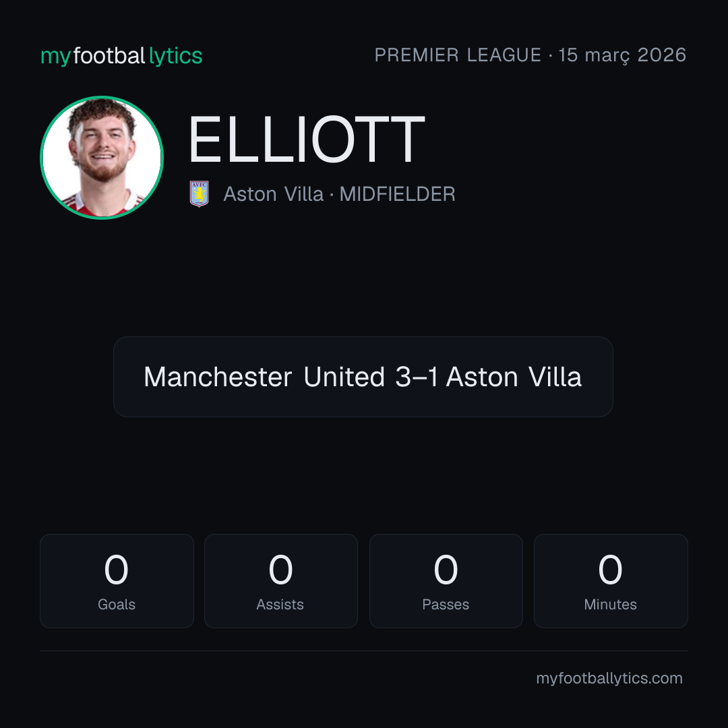Select the Goals stat card
The height and width of the screenshot is (728, 728).
tap(117, 581)
